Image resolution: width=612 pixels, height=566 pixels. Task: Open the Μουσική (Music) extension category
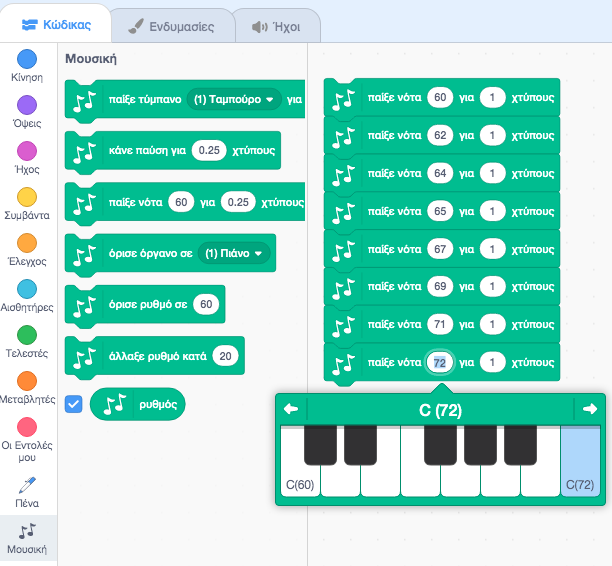tap(28, 535)
